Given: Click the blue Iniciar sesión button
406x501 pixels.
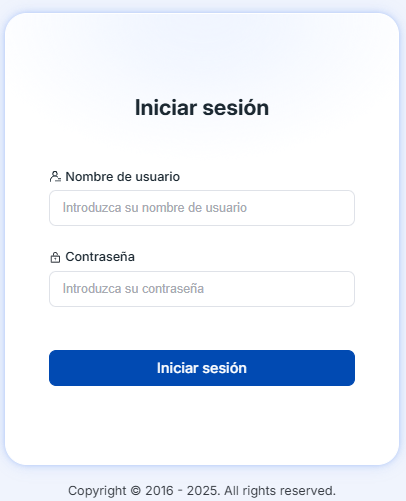Looking at the screenshot, I should pyautogui.click(x=202, y=368).
